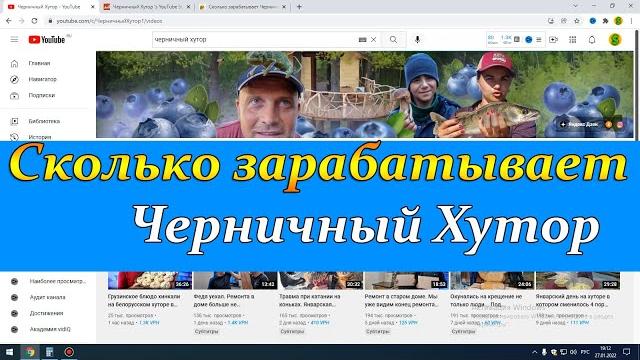Open the browser extensions puzzle icon

click(x=605, y=21)
